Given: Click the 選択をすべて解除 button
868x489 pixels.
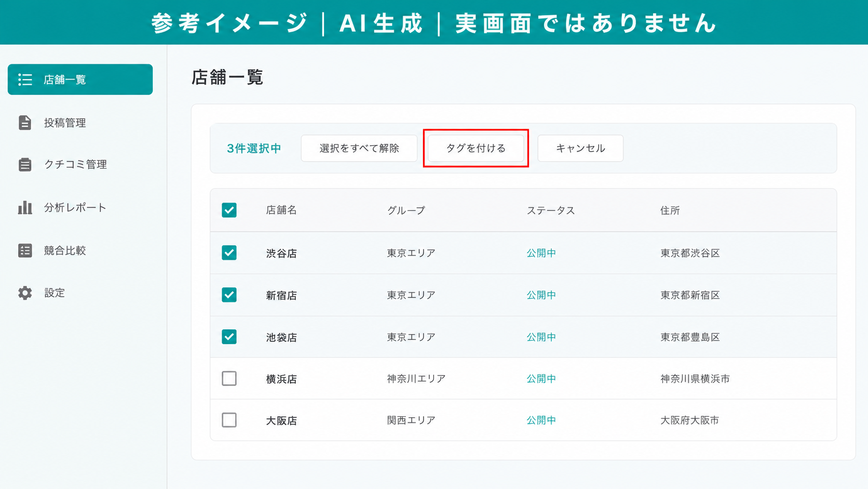Looking at the screenshot, I should 359,148.
